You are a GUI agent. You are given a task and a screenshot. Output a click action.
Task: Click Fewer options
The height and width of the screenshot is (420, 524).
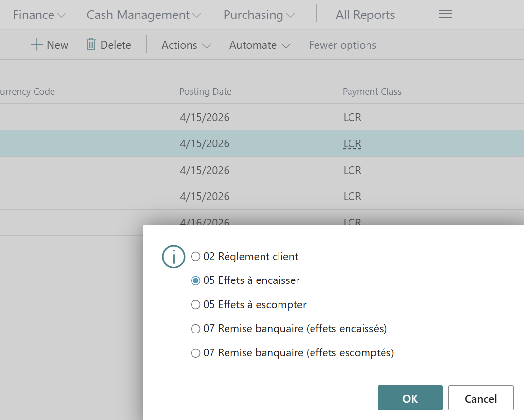342,45
